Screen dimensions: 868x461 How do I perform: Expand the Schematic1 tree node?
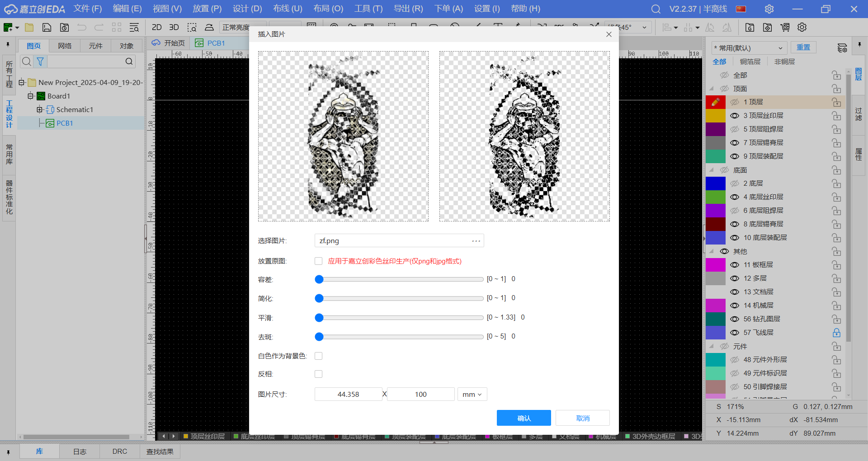point(39,110)
